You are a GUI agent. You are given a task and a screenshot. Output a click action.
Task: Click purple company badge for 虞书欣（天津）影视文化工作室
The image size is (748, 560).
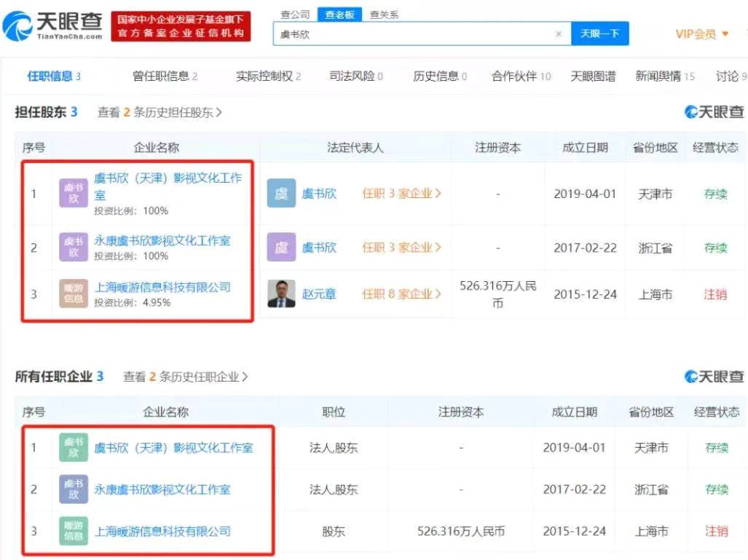[x=74, y=194]
